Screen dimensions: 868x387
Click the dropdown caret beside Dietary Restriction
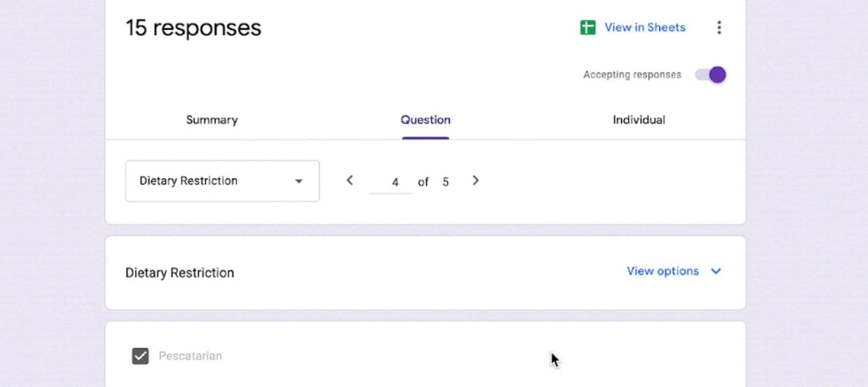pos(299,181)
